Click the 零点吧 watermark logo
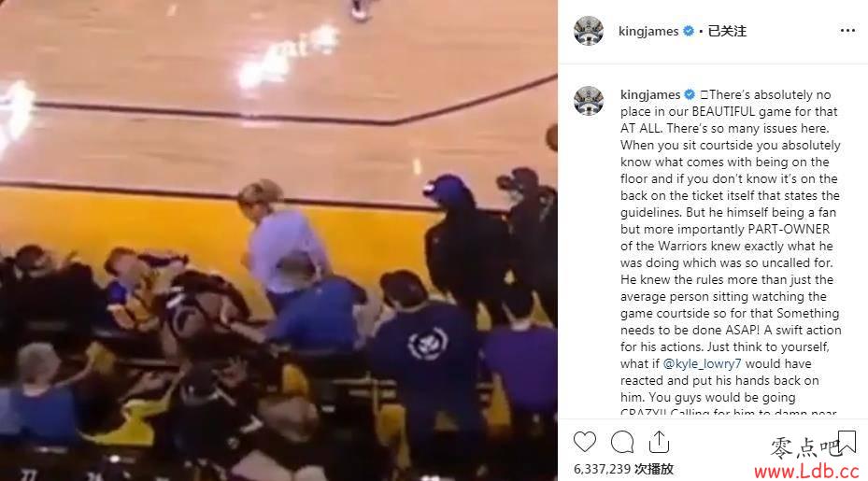Image resolution: width=868 pixels, height=481 pixels. coord(804,447)
